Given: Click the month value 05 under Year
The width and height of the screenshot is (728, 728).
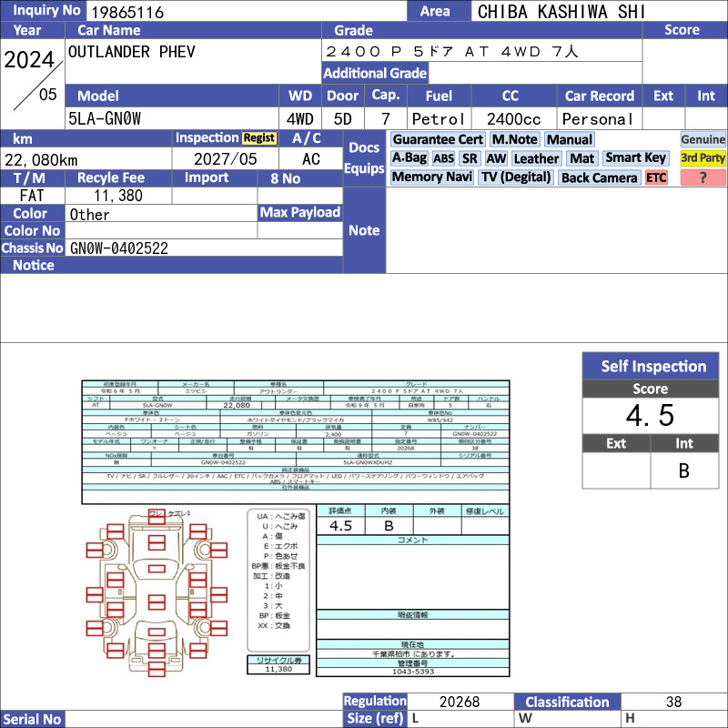Looking at the screenshot, I should pyautogui.click(x=48, y=95).
